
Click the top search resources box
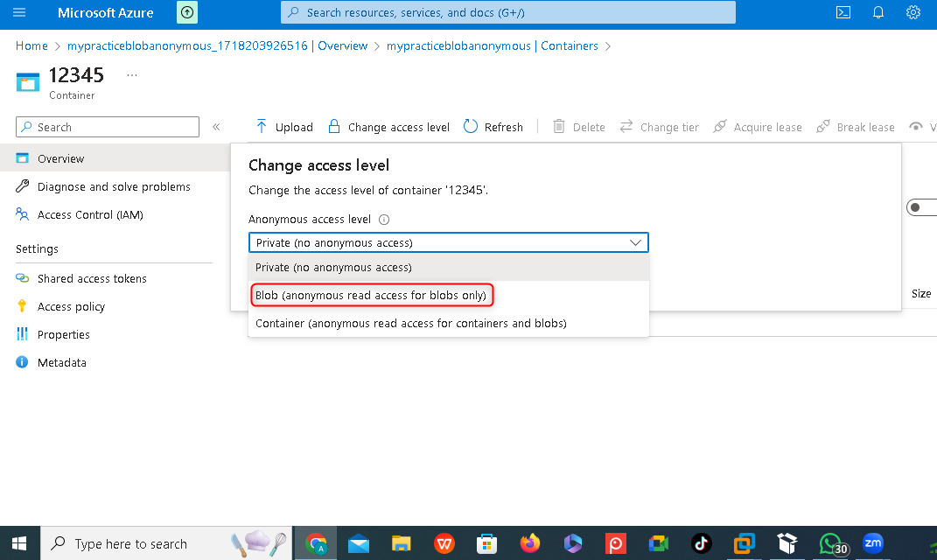click(x=508, y=12)
